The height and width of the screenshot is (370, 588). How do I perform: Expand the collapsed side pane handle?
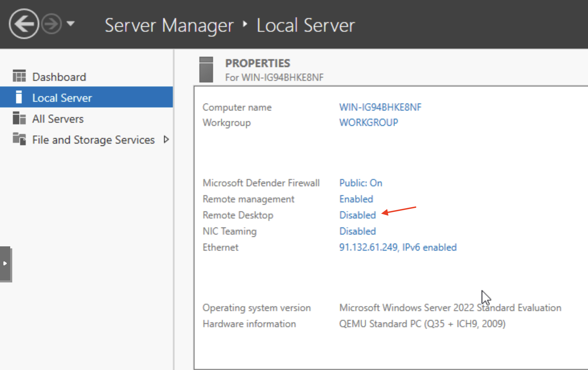(x=5, y=264)
